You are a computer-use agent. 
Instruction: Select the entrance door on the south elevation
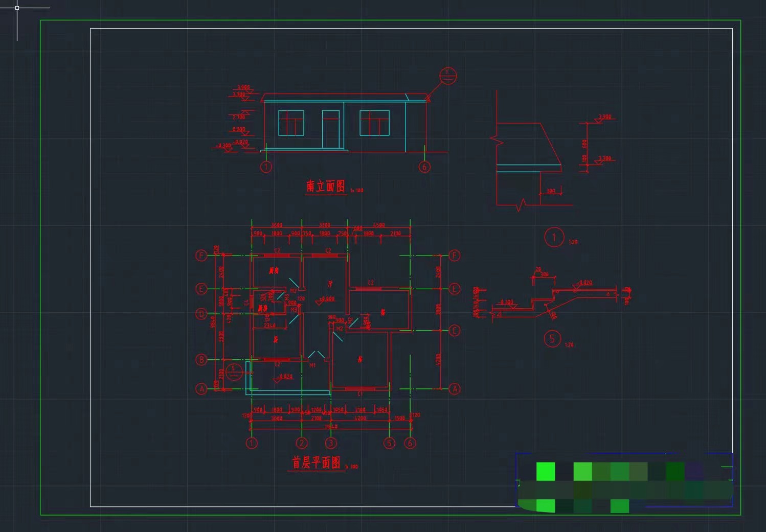pyautogui.click(x=331, y=129)
